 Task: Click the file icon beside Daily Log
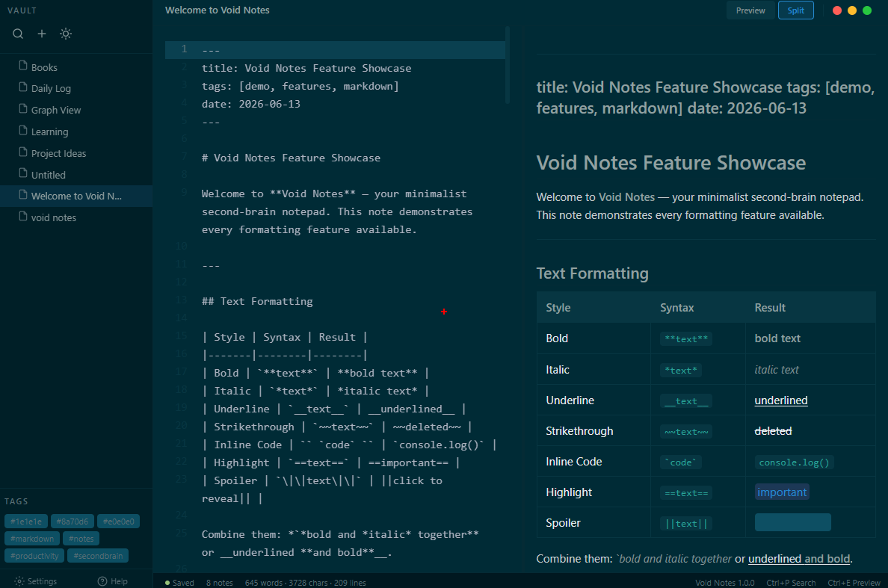click(x=23, y=87)
